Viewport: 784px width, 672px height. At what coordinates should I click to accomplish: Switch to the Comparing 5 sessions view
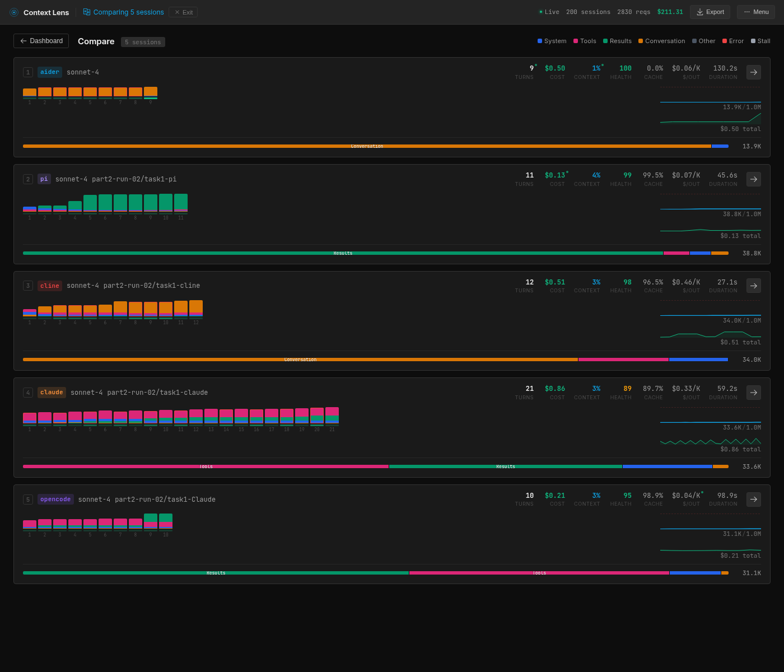(128, 12)
